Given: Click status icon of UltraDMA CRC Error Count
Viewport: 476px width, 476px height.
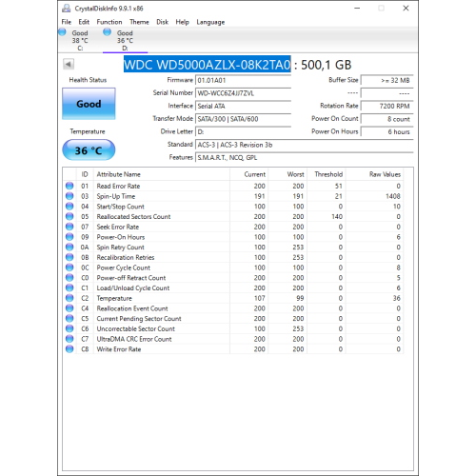Looking at the screenshot, I should click(69, 339).
